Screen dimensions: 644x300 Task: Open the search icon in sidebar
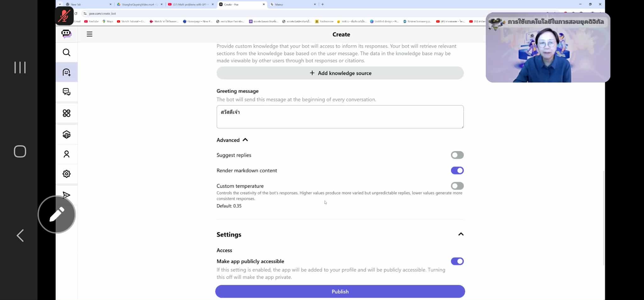pos(66,52)
